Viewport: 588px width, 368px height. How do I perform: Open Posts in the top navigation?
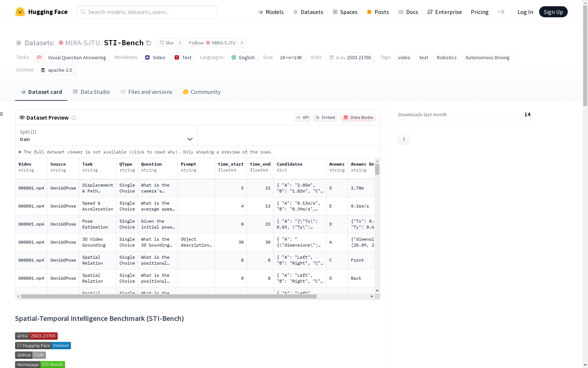[378, 12]
